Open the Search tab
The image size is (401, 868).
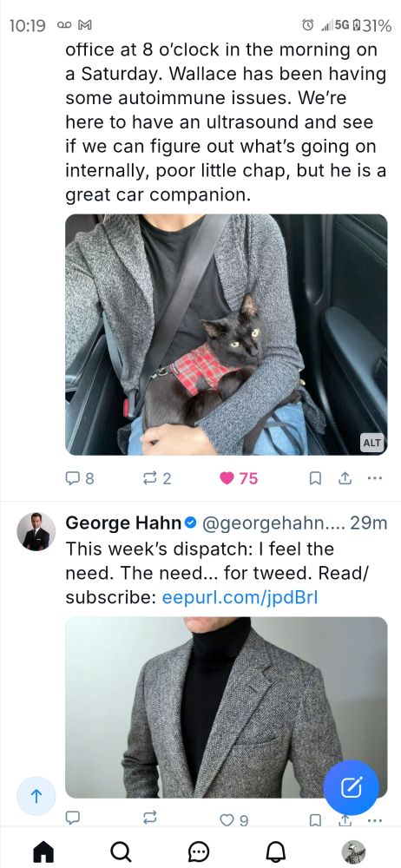pos(122,852)
